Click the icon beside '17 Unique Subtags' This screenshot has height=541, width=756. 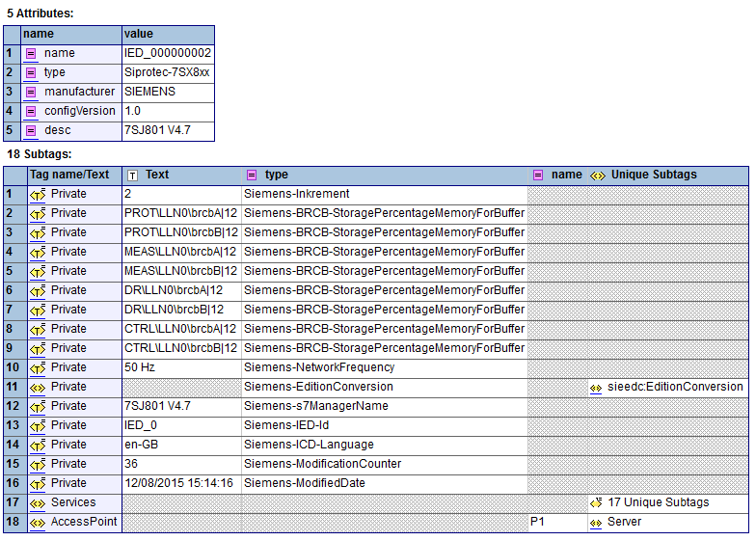596,503
